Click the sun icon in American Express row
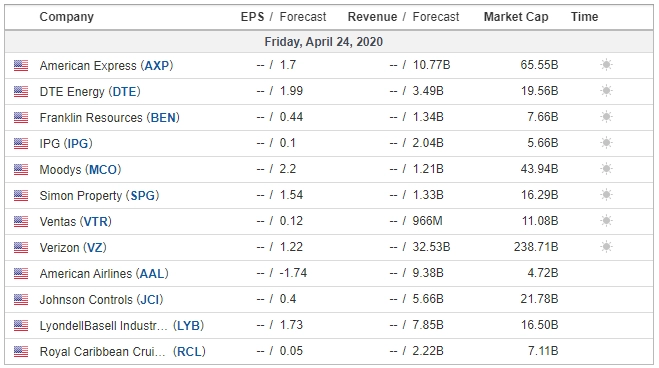Viewport: 659px width, 368px height. point(606,65)
